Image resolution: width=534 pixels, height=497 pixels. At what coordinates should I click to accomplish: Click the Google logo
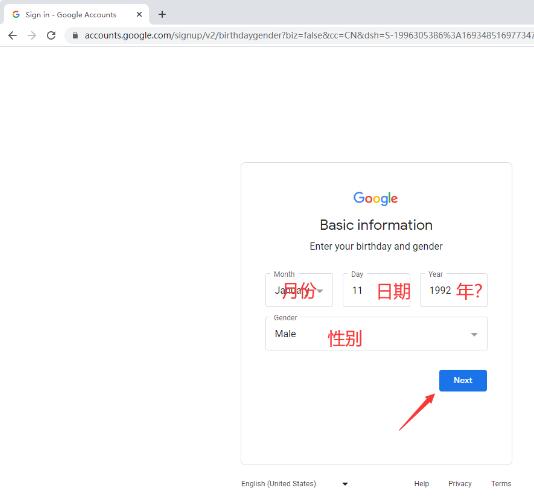[x=376, y=199]
